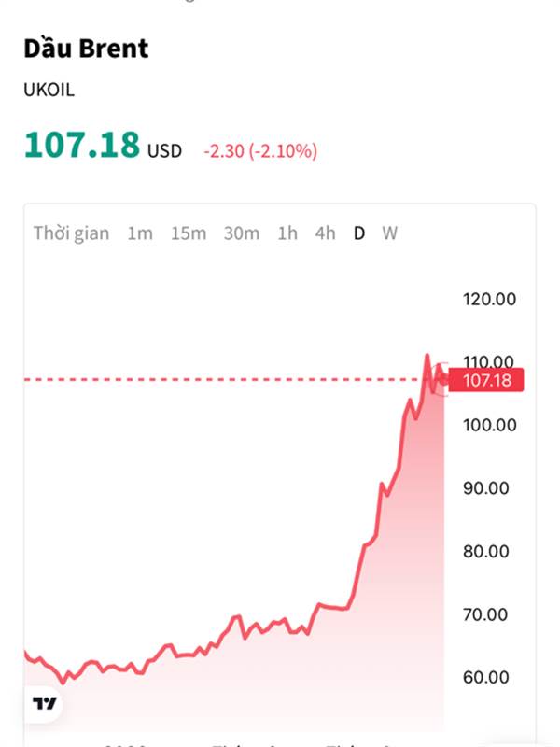560x747 pixels.
Task: Switch chart to 15m interval
Action: (189, 233)
